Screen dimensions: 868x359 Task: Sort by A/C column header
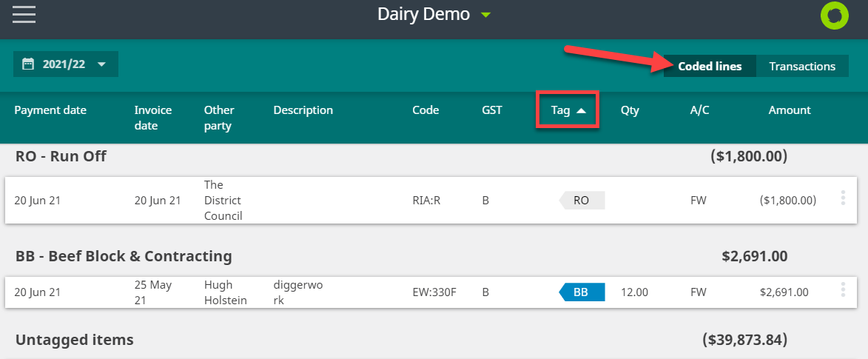pyautogui.click(x=699, y=110)
